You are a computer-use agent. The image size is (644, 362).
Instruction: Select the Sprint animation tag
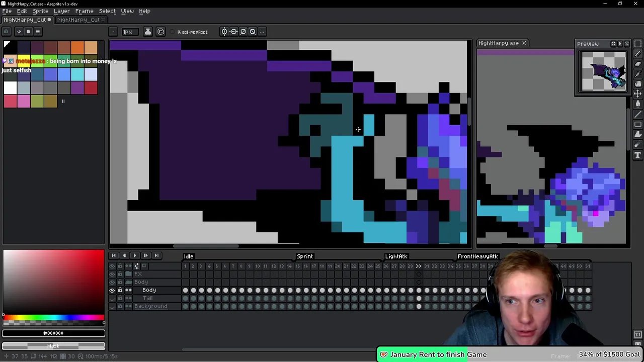[x=304, y=256]
